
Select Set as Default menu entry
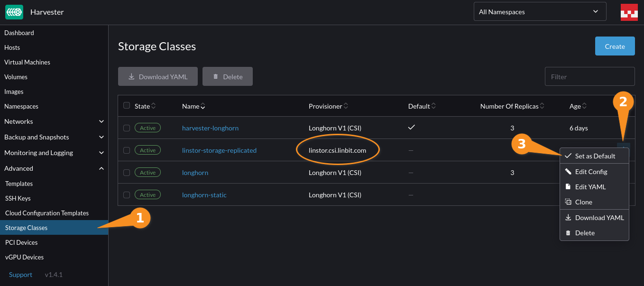point(594,156)
